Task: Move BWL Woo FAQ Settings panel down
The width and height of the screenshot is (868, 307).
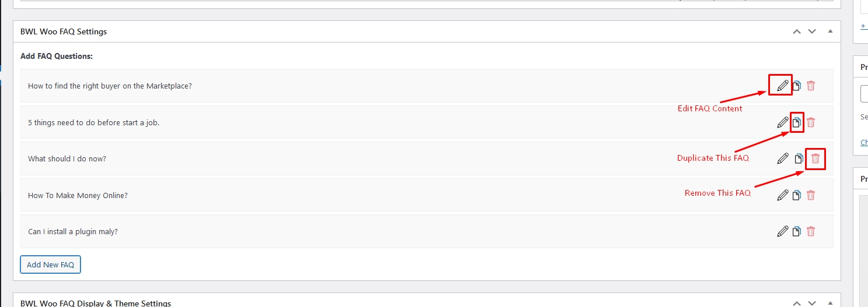Action: [812, 31]
